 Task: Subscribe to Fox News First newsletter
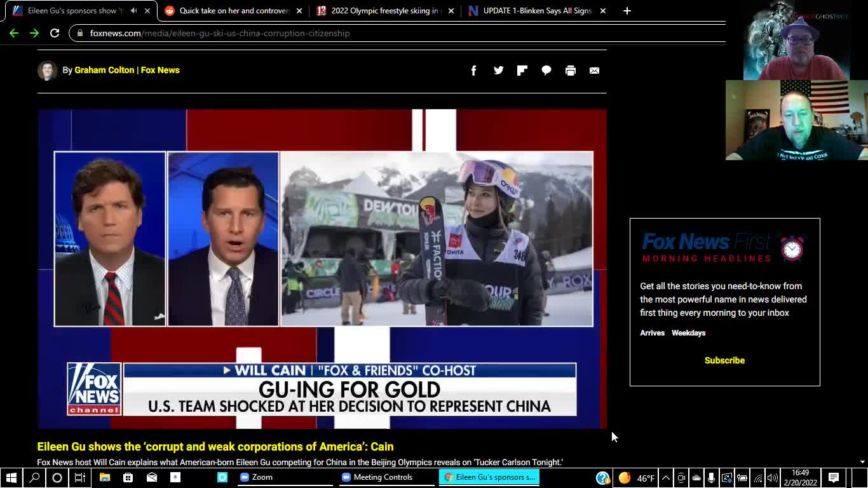click(x=724, y=360)
